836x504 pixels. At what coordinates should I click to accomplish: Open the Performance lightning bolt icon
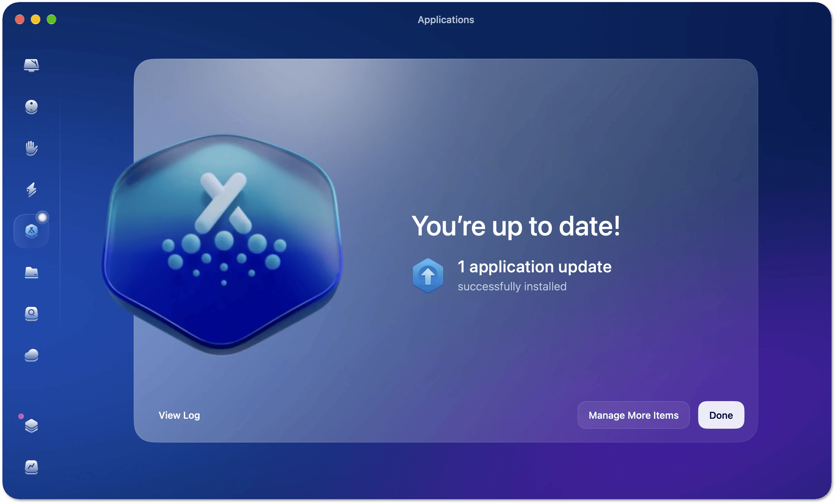point(31,190)
